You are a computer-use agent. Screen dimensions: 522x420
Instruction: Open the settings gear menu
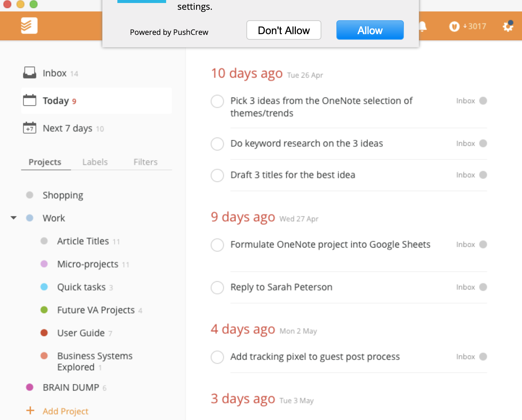point(508,26)
